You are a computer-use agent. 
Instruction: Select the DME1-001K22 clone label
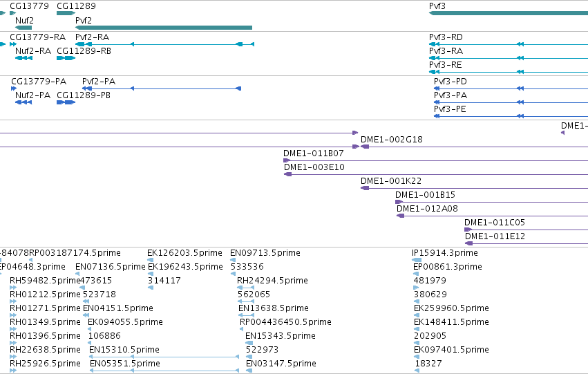coord(391,181)
